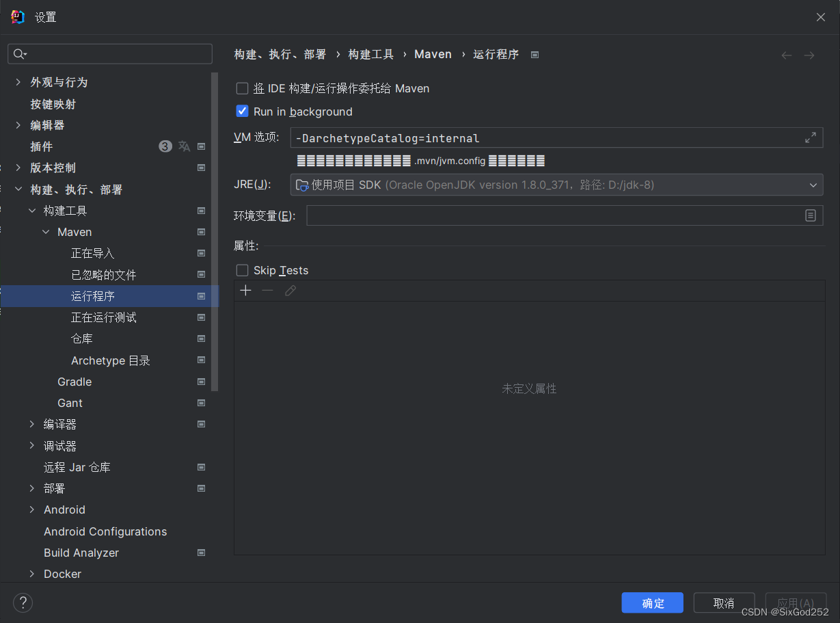Expand the 编辑器 settings group

click(18, 125)
